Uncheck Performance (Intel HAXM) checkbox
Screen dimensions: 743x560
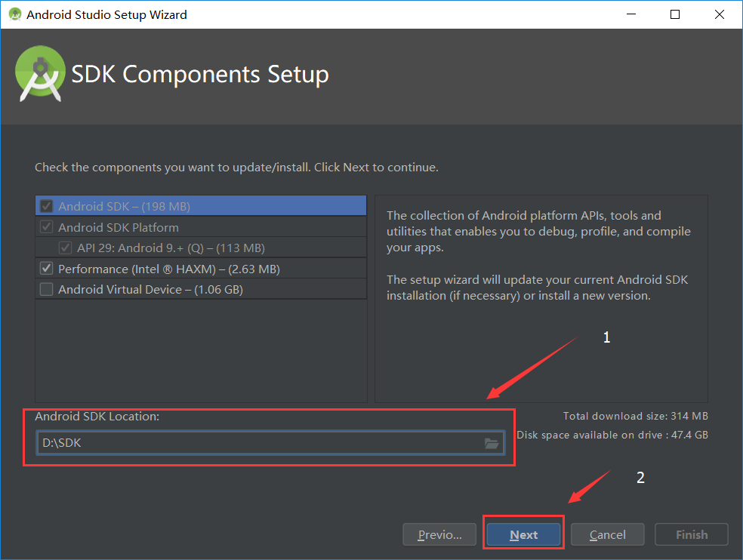pos(47,269)
